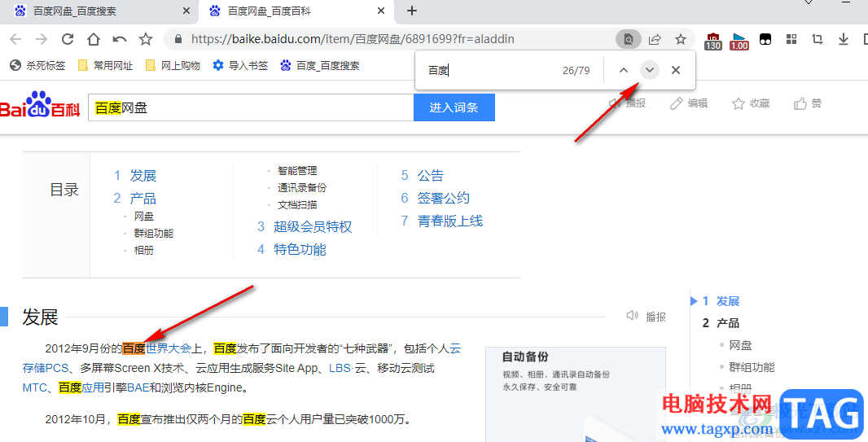Click the 收藏 star button
This screenshot has width=868, height=442.
(x=751, y=103)
